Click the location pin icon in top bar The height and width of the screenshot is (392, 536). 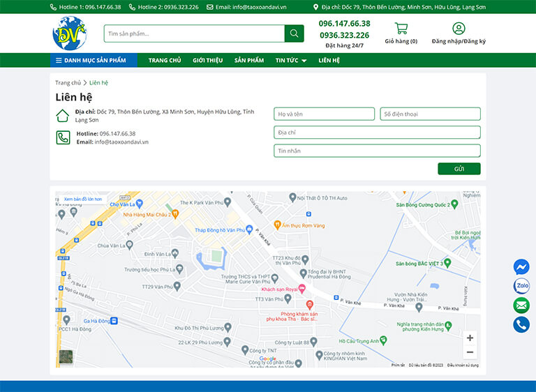(x=315, y=7)
